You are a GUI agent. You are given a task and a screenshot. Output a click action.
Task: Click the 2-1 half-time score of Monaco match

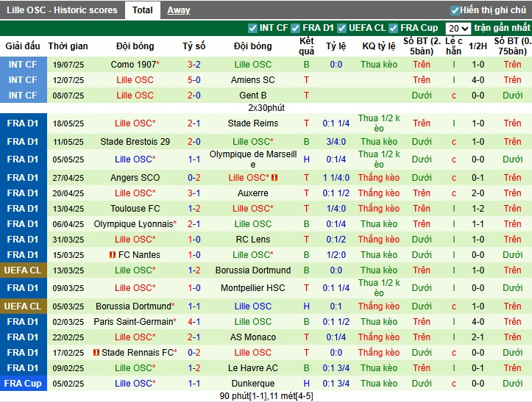click(x=478, y=337)
